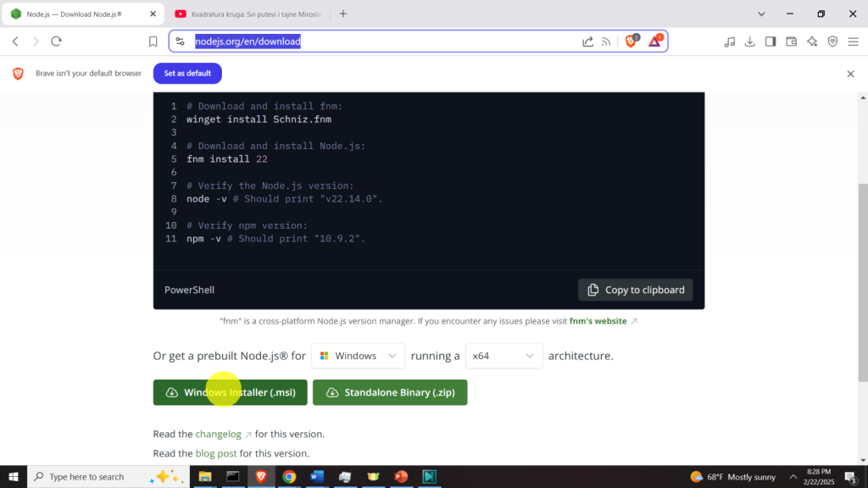Open a new tab with plus button
The width and height of the screenshot is (868, 488).
(x=343, y=14)
